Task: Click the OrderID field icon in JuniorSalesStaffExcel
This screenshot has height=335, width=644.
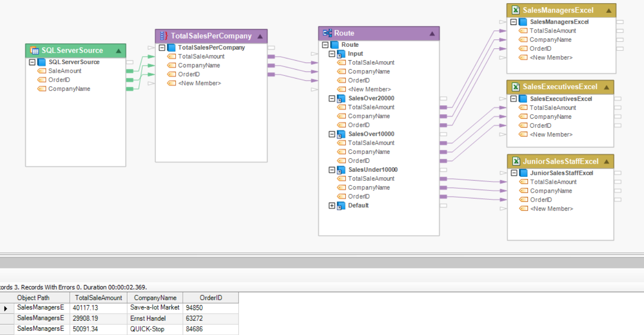Action: point(523,199)
